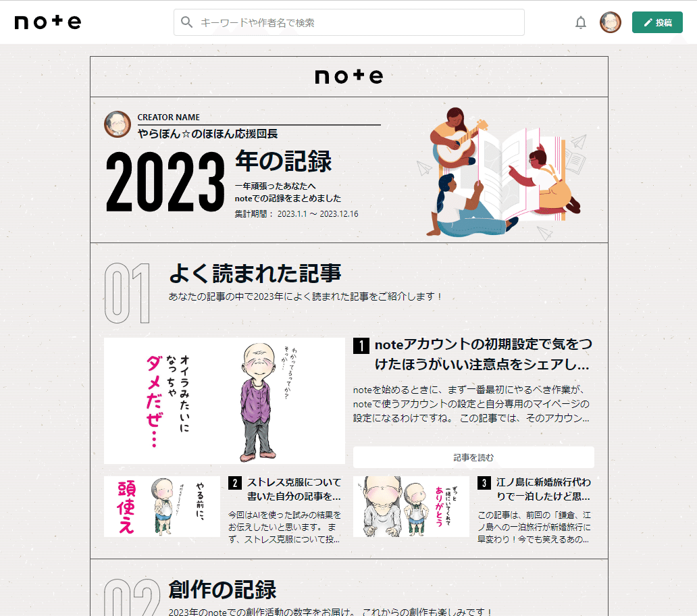Click the rank 3 number badge

point(484,483)
